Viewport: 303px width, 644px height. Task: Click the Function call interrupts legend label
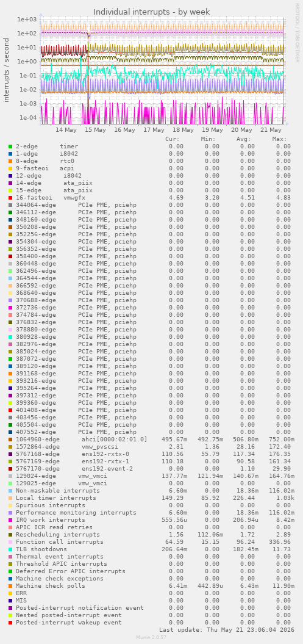pos(60,542)
